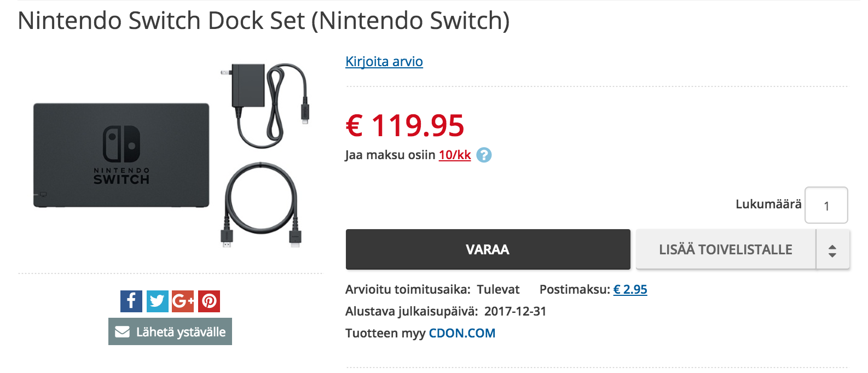Follow the 10/kk installment link
The height and width of the screenshot is (373, 868).
click(455, 155)
